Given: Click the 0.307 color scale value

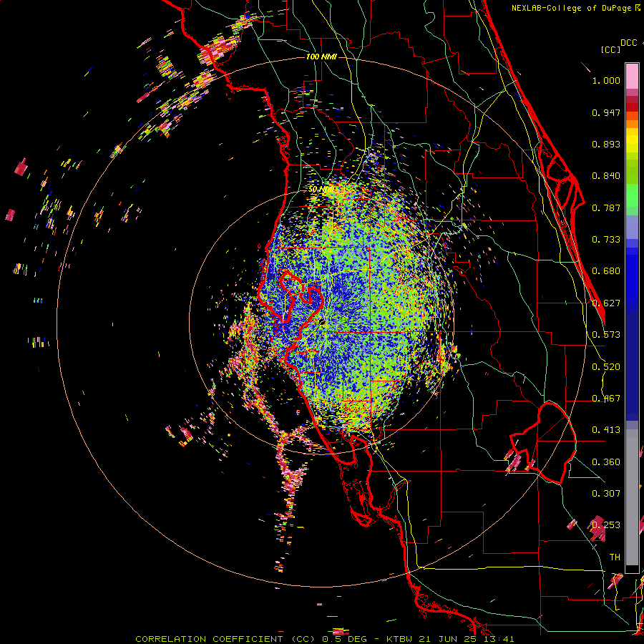Looking at the screenshot, I should tap(606, 494).
